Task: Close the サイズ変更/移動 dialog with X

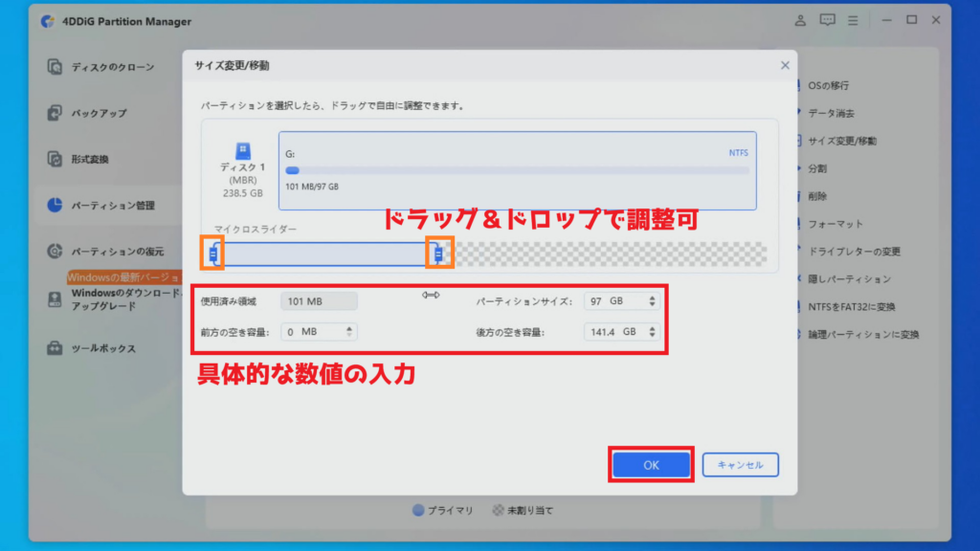Action: [785, 65]
